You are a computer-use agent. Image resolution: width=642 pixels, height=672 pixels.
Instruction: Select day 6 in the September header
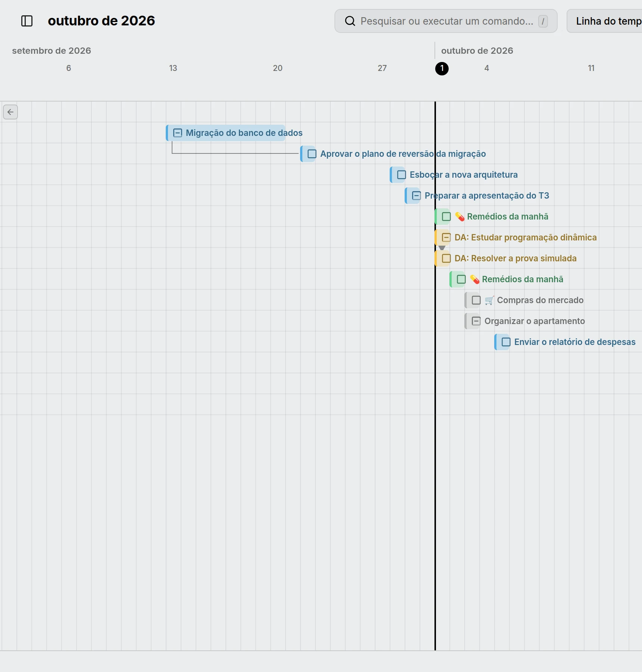click(x=69, y=68)
